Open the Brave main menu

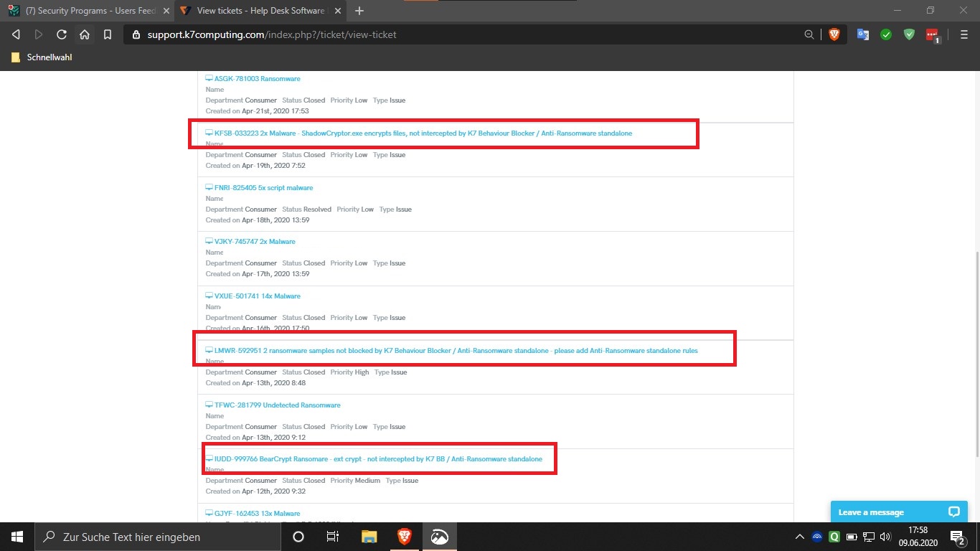pos(964,34)
